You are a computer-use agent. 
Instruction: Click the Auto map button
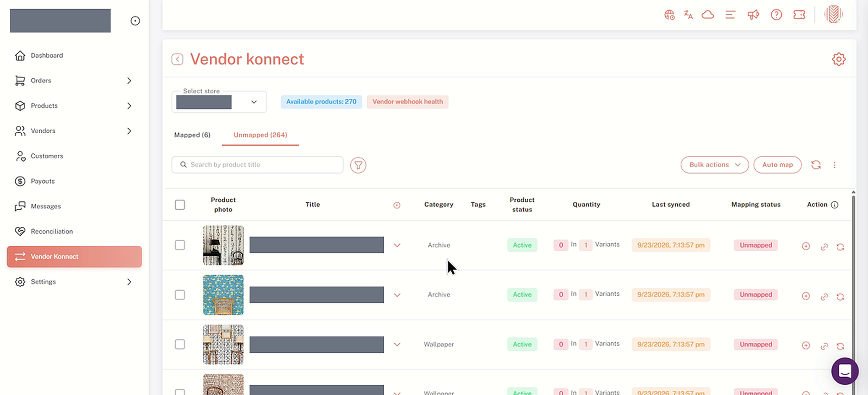pos(777,165)
